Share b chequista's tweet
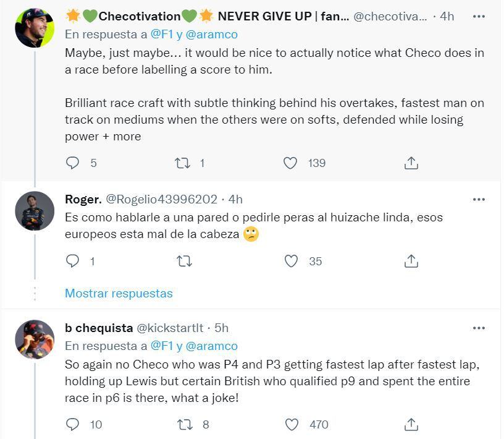Screen dimensions: 504x439 pos(411,424)
